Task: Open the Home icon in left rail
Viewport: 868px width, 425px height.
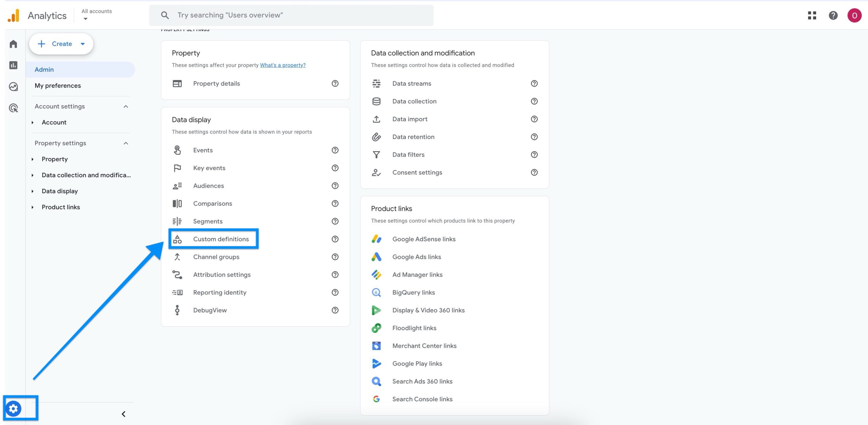Action: tap(13, 44)
